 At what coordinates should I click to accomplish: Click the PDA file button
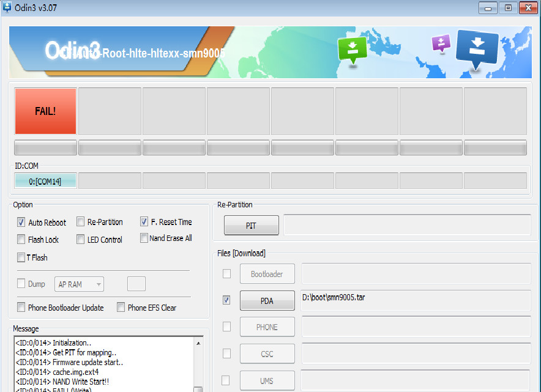[x=267, y=300]
